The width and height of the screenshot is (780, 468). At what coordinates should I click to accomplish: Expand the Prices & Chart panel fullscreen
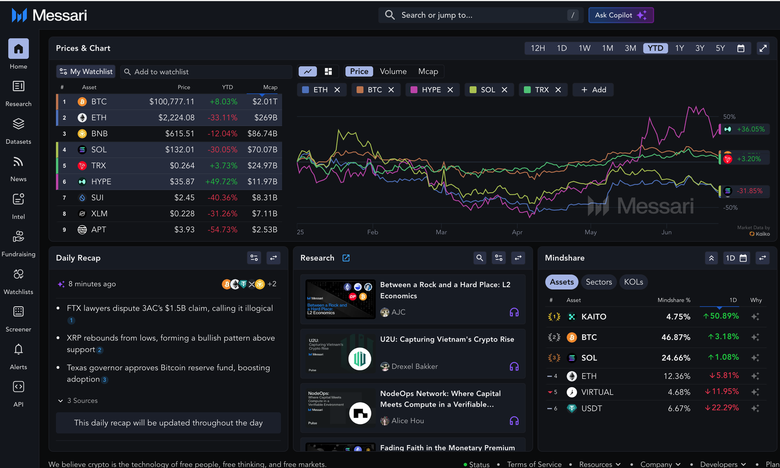763,48
